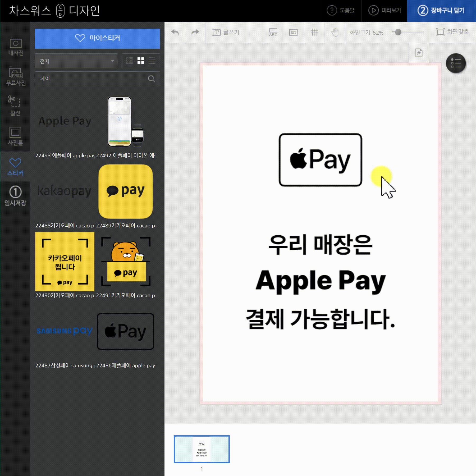
Task: Open the 무료사진 free photos panel
Action: tap(15, 76)
